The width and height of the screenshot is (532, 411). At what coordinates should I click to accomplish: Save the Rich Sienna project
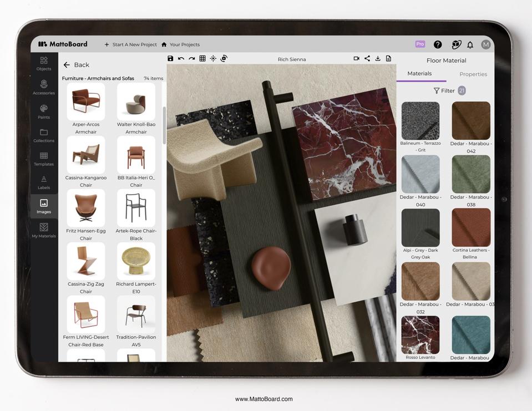(x=170, y=58)
